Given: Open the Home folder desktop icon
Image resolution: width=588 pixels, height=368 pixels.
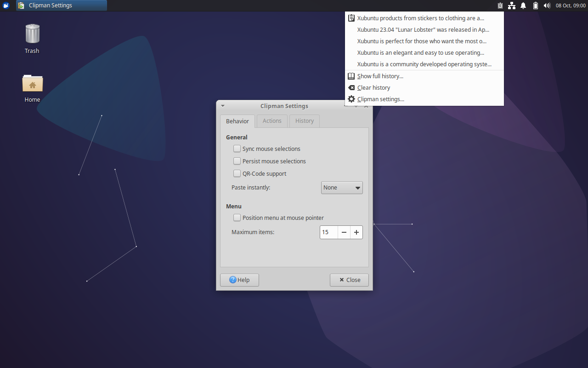Looking at the screenshot, I should coord(32,88).
